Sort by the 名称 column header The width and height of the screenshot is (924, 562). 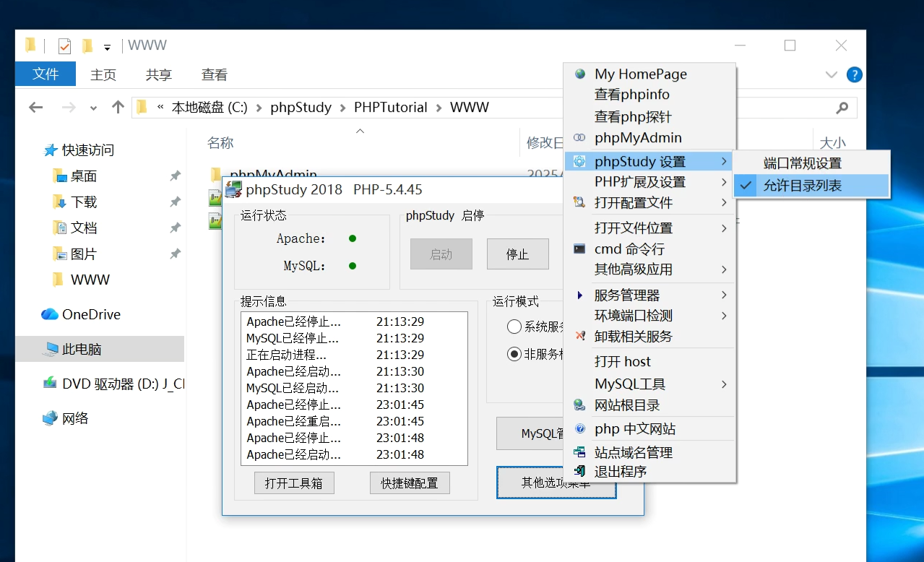(x=220, y=143)
